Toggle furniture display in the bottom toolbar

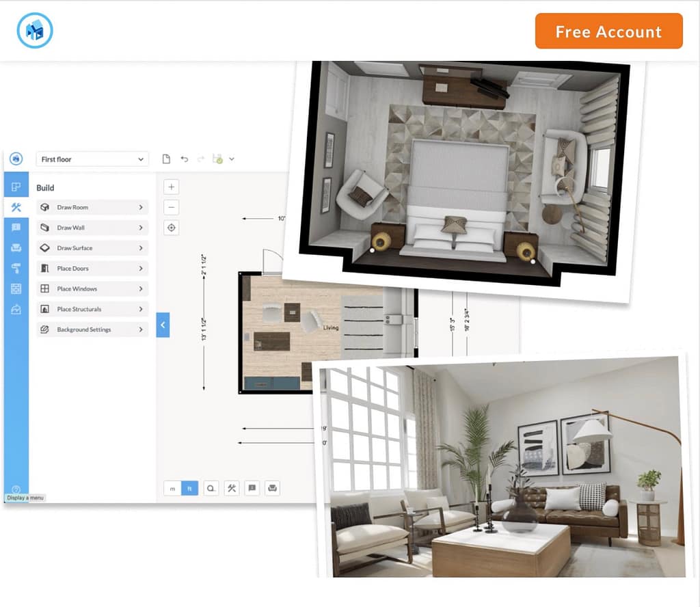(x=272, y=488)
